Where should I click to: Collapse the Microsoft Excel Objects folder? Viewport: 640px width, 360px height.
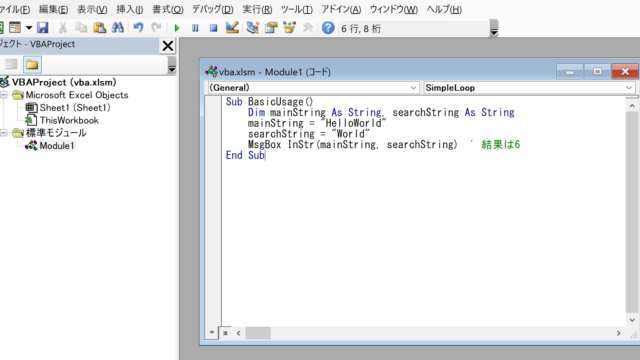point(4,95)
